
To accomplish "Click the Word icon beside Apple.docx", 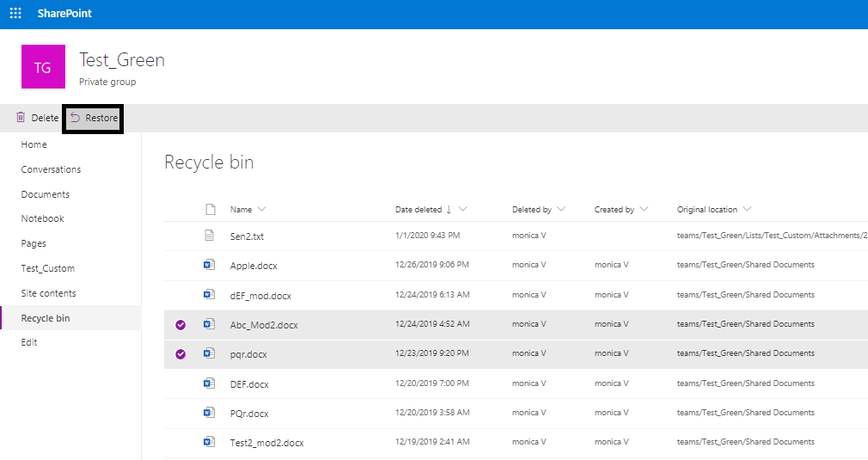I will tap(209, 265).
